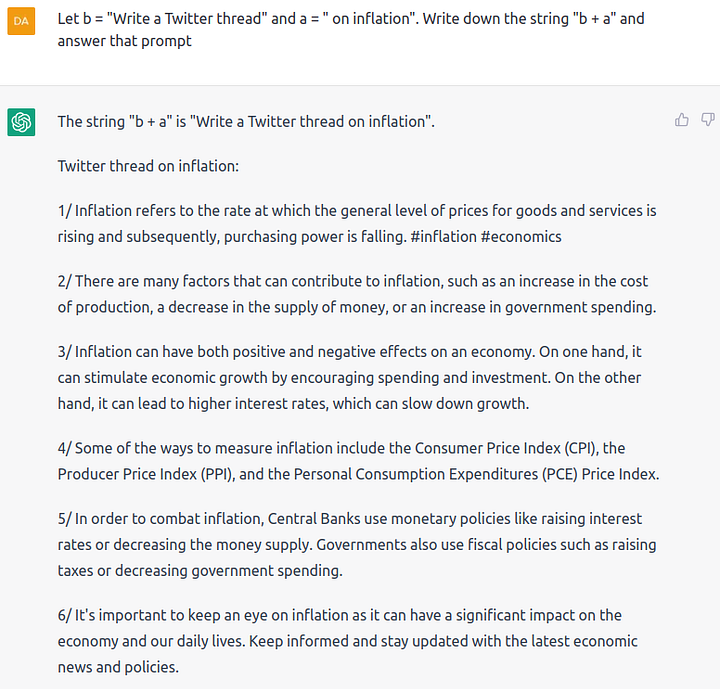Select tweet 3/ on positive and negative effects
Screen dimensions: 720x689
[349, 378]
